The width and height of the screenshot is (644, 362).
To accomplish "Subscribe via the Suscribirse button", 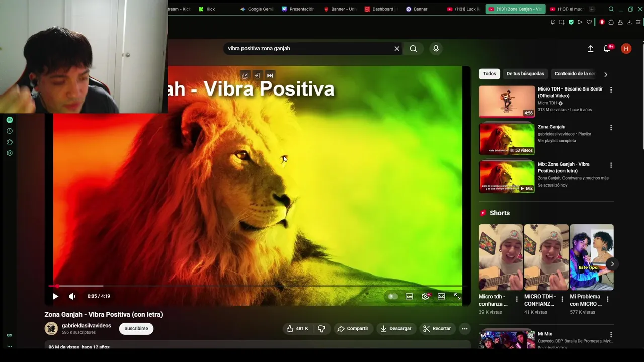I will [136, 329].
